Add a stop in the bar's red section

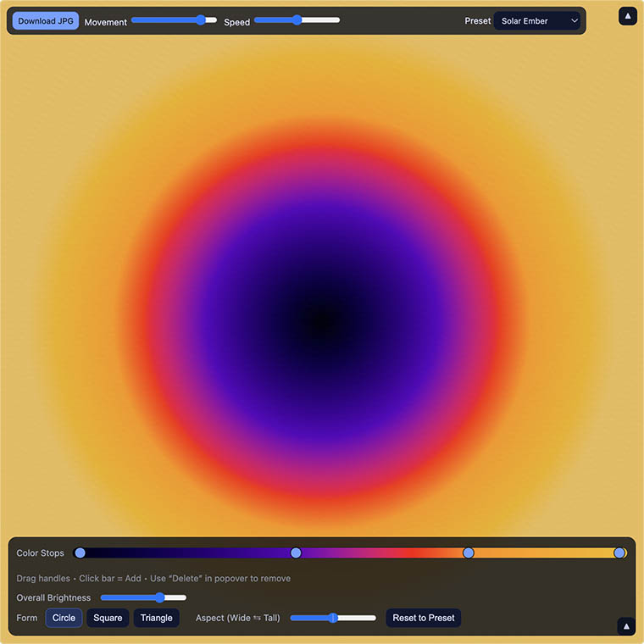tap(407, 552)
